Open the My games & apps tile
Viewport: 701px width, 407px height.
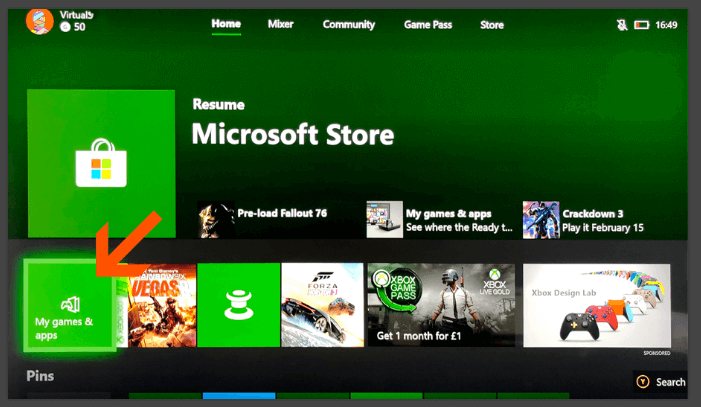point(69,305)
